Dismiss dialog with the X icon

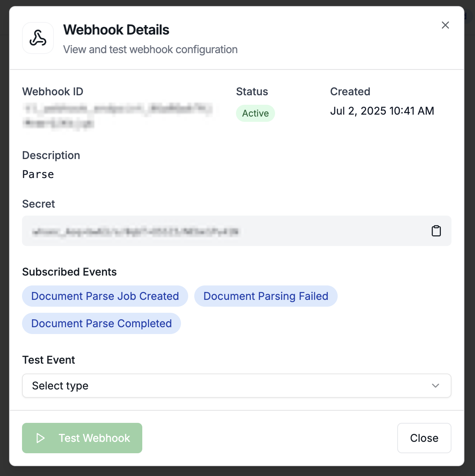pos(445,25)
